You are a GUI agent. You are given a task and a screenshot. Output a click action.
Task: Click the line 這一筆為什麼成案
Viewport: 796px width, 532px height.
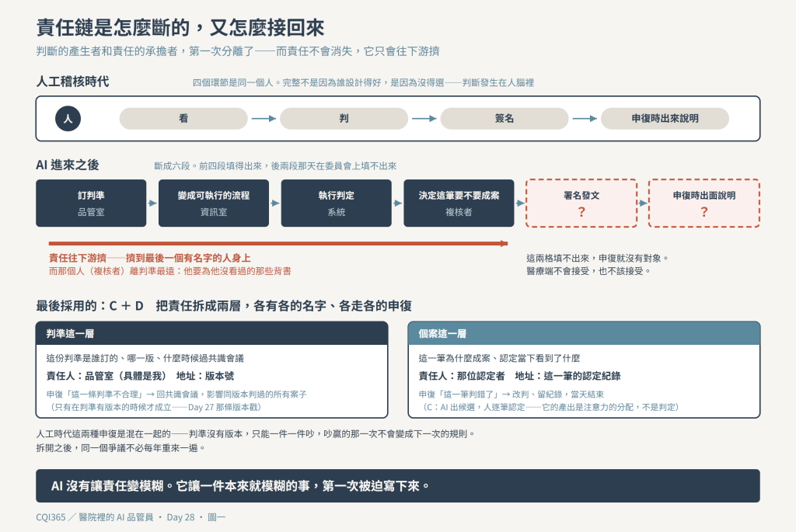click(x=499, y=358)
